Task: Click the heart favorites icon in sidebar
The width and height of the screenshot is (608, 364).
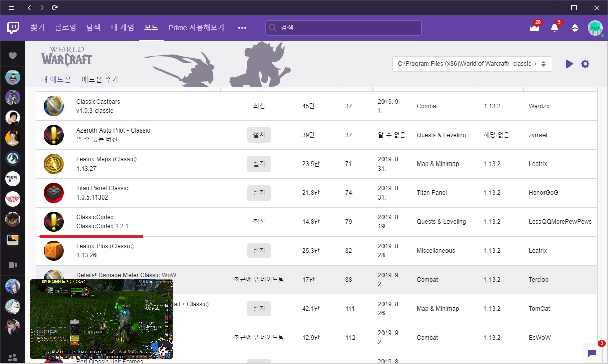Action: click(13, 56)
